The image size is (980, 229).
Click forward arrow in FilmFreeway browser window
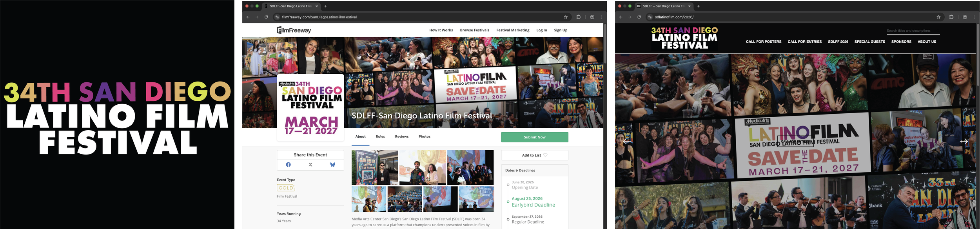[x=257, y=17]
